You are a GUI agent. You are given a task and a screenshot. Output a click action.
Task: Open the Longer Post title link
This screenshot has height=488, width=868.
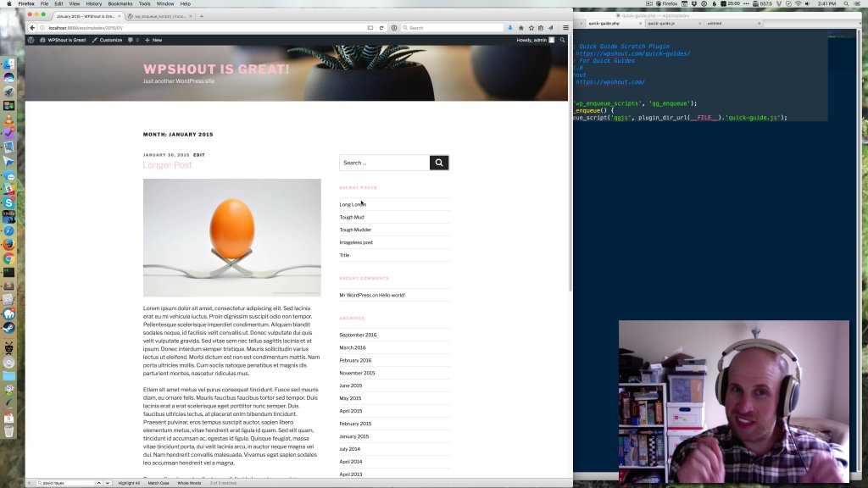tap(167, 165)
